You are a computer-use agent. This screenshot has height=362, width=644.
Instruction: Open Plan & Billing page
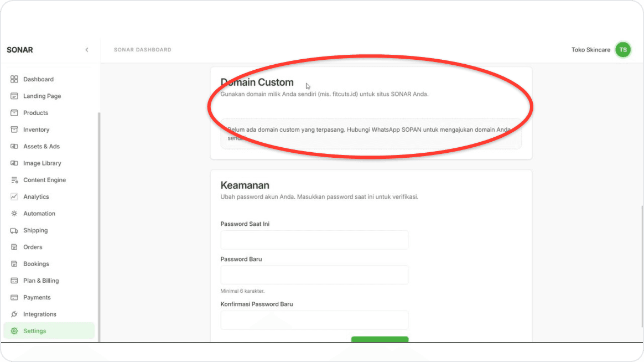49,281
